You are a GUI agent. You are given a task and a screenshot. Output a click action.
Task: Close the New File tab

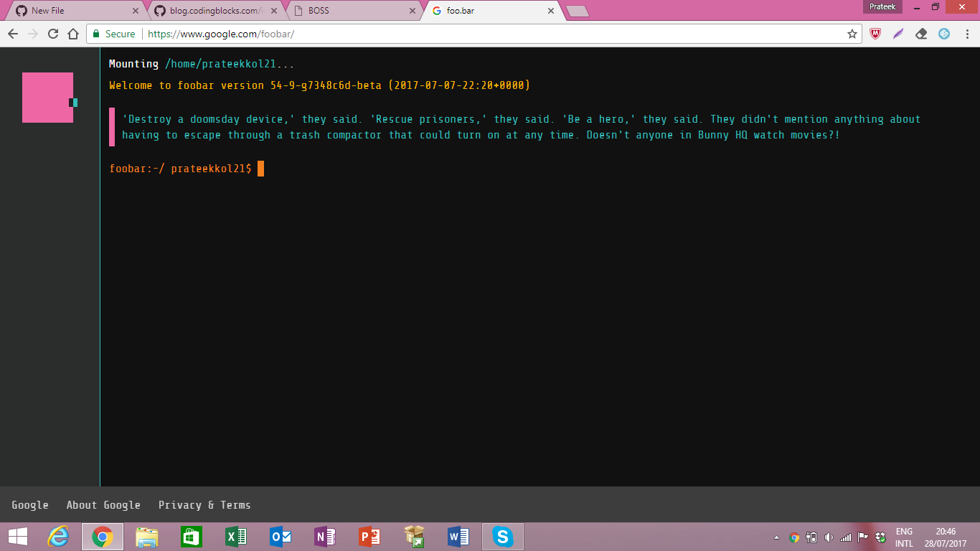pyautogui.click(x=136, y=11)
